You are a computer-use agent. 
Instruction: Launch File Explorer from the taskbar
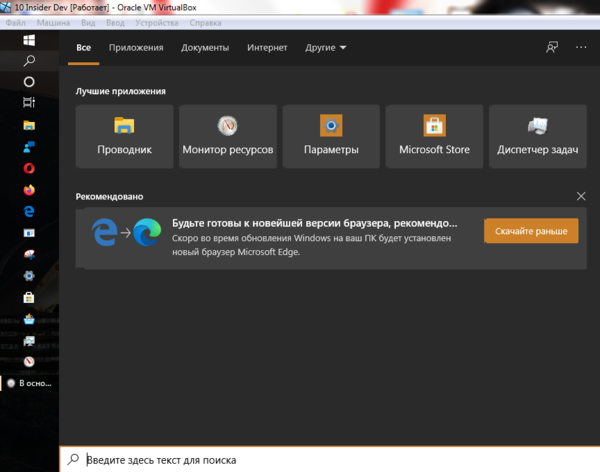[x=29, y=126]
